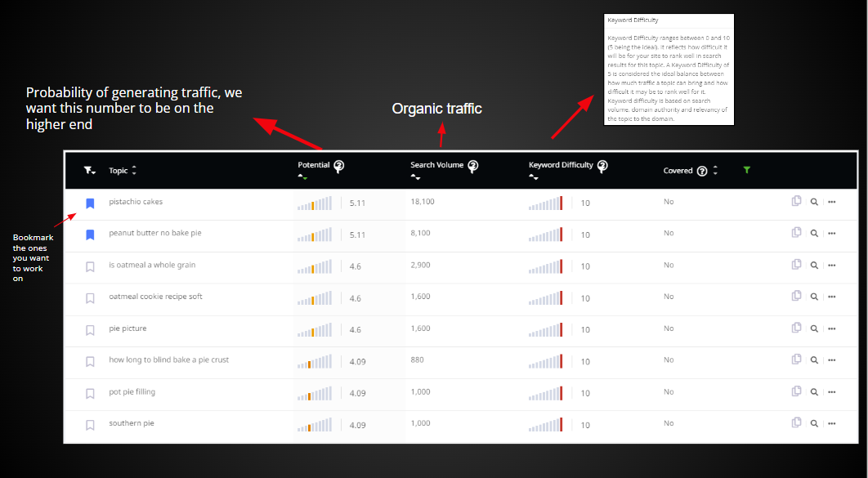Sort by Keyword Difficulty using its arrows
The width and height of the screenshot is (868, 478).
point(534,177)
